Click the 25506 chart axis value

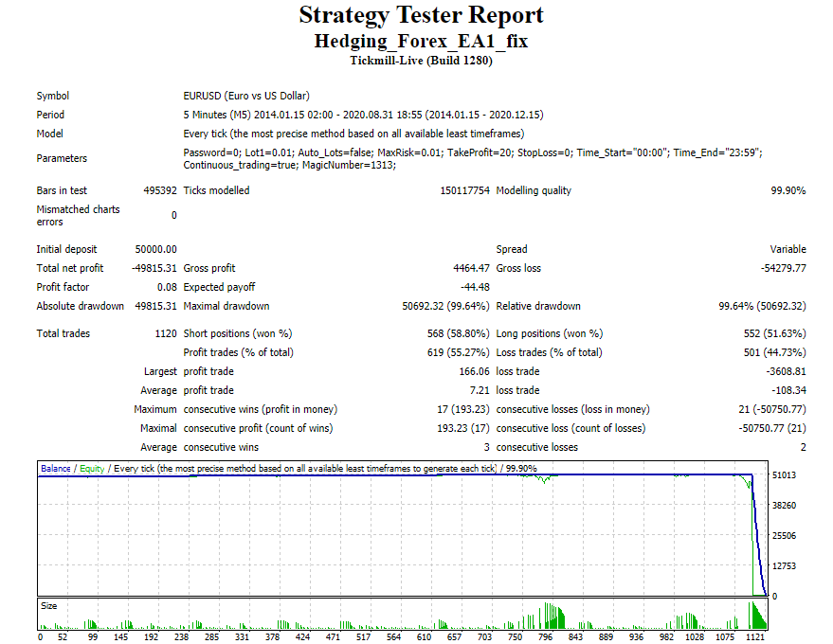pos(784,536)
